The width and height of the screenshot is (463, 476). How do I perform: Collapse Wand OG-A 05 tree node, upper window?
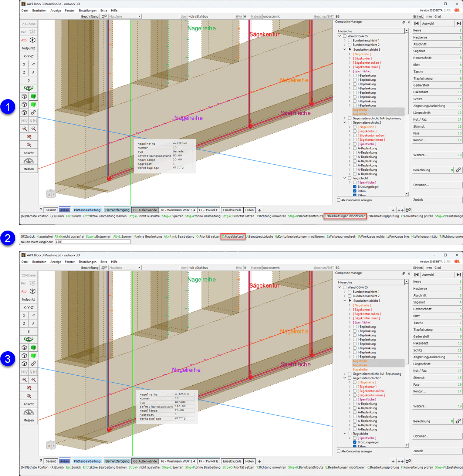pos(339,36)
